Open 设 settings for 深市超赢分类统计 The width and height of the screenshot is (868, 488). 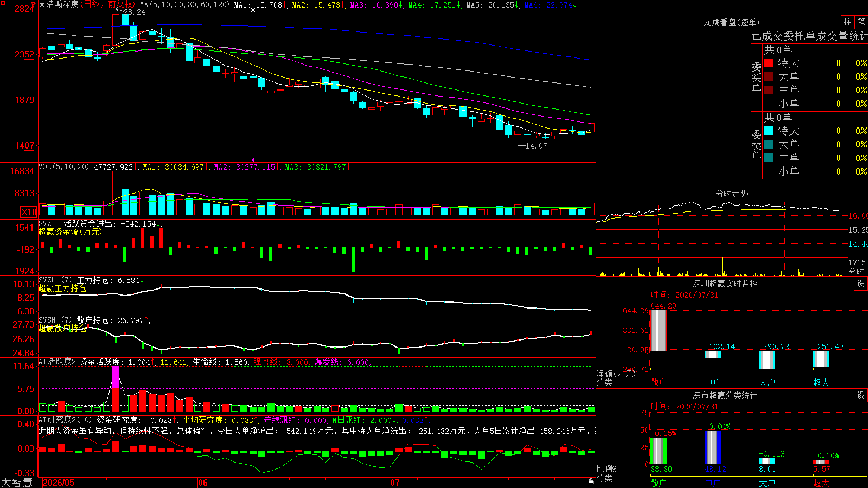point(861,395)
